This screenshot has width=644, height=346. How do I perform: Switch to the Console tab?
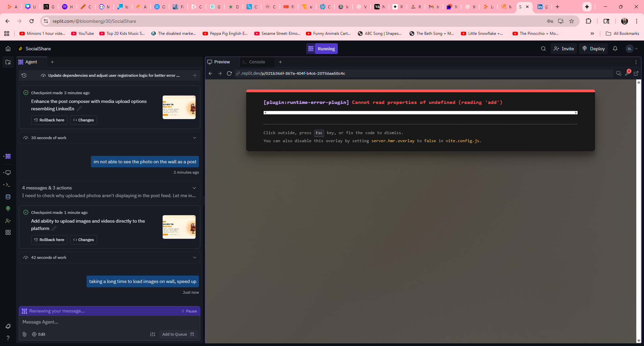(x=257, y=62)
